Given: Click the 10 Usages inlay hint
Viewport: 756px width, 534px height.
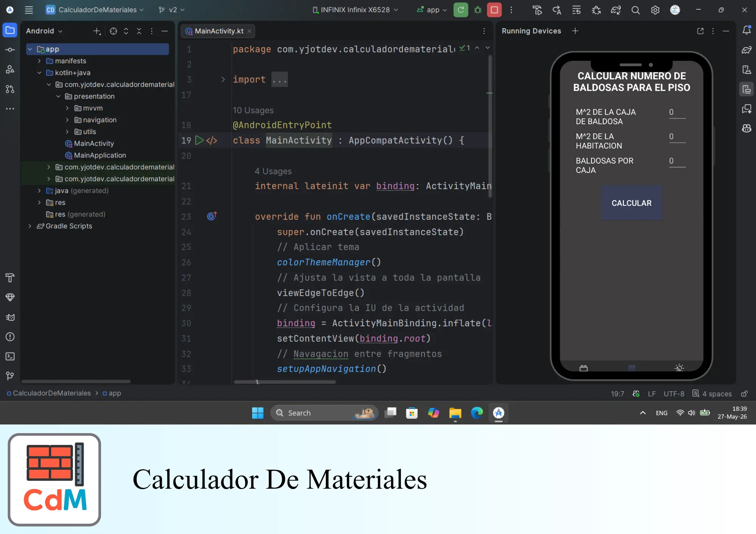Looking at the screenshot, I should click(253, 110).
